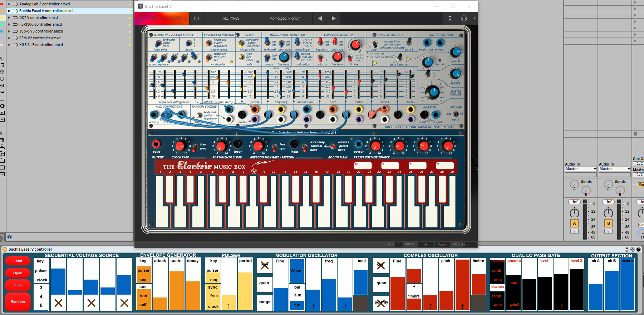The width and height of the screenshot is (644, 315).
Task: Click the Volt-aged Piano preset name
Action: click(285, 18)
